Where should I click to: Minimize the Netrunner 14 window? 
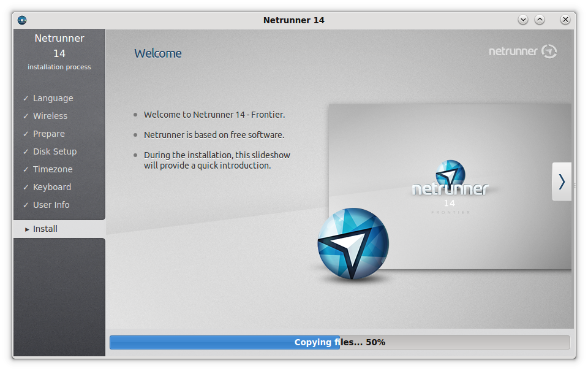click(522, 20)
